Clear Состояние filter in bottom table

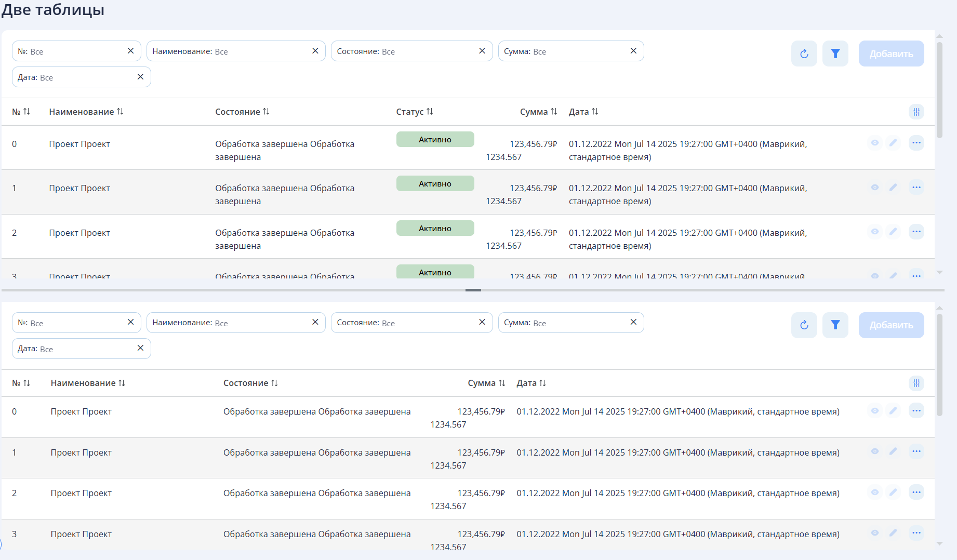point(482,322)
